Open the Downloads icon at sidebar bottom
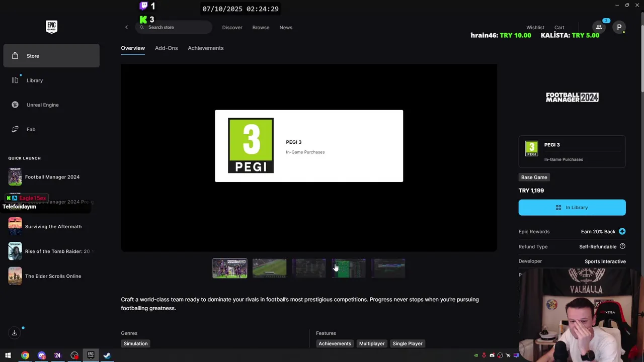The height and width of the screenshot is (362, 644). point(15,333)
